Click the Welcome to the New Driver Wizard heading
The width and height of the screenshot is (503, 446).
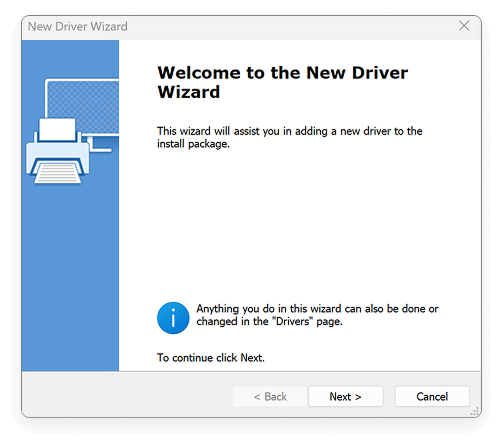pos(282,82)
